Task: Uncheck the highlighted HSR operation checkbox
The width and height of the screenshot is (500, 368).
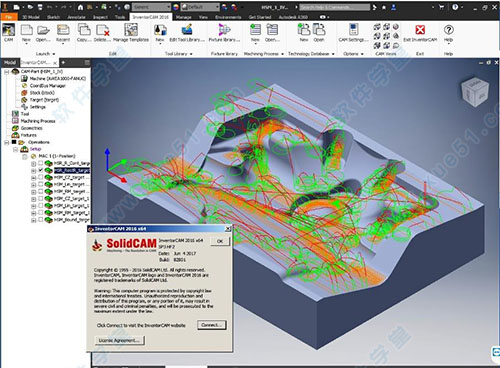Action: (41, 170)
